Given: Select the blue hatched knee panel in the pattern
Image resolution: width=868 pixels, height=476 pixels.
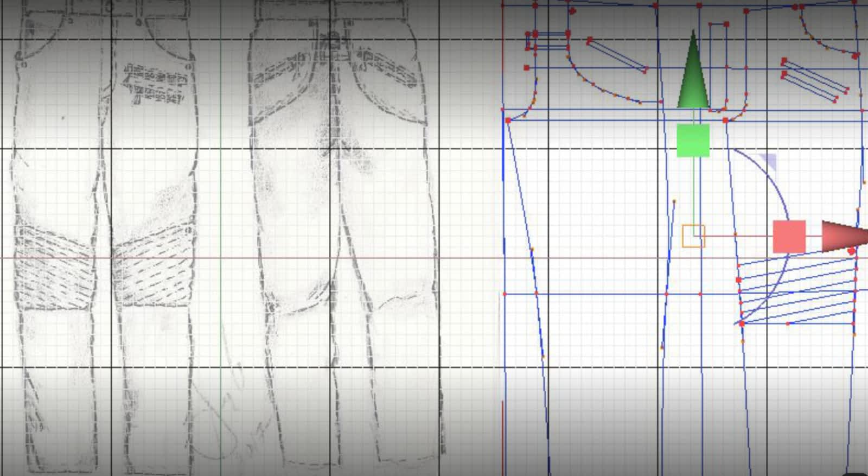Looking at the screenshot, I should 797,290.
